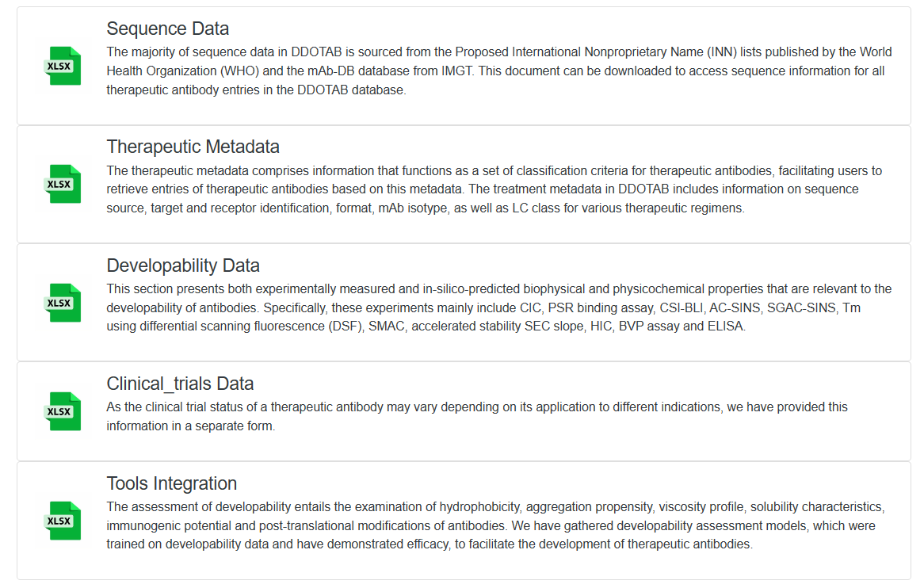This screenshot has height=588, width=924.
Task: Click the Developability Data description about CIC assays
Action: (499, 307)
